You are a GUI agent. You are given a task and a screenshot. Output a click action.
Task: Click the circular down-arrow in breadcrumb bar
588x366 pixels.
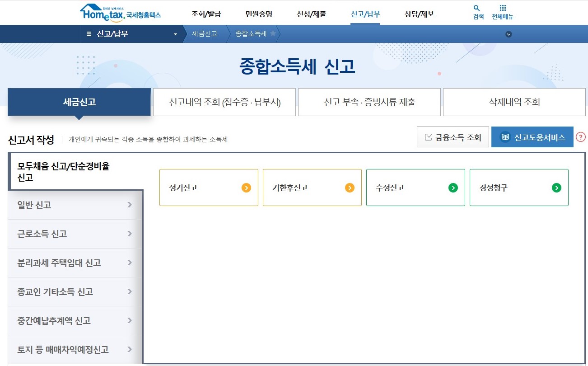click(509, 34)
